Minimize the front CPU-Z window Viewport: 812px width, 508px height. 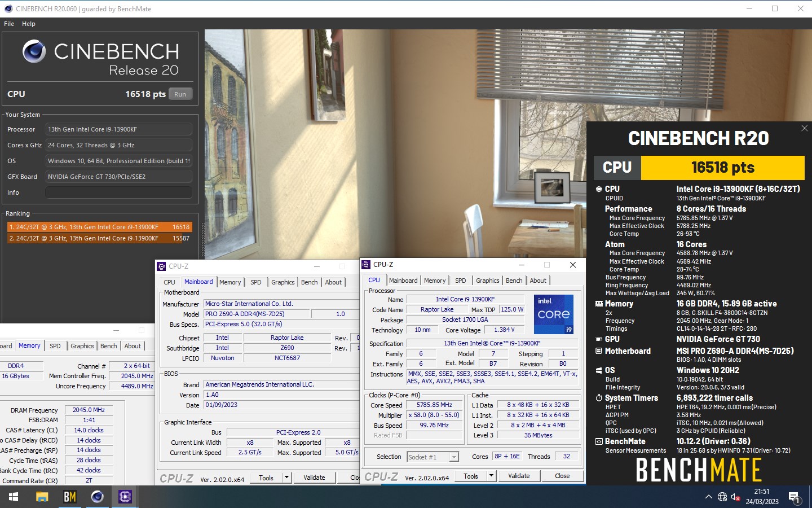[x=521, y=265]
